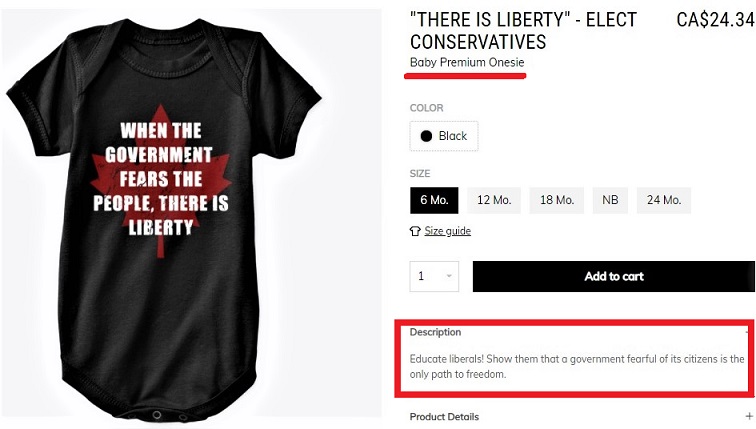Click the COLOR section label
The width and height of the screenshot is (756, 429).
tap(427, 108)
